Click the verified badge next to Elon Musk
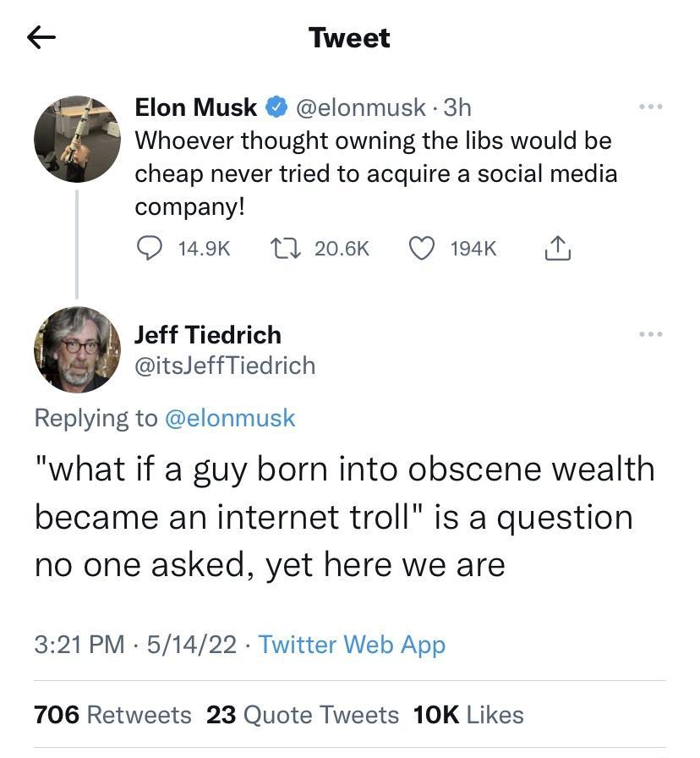The width and height of the screenshot is (700, 758). point(275,107)
